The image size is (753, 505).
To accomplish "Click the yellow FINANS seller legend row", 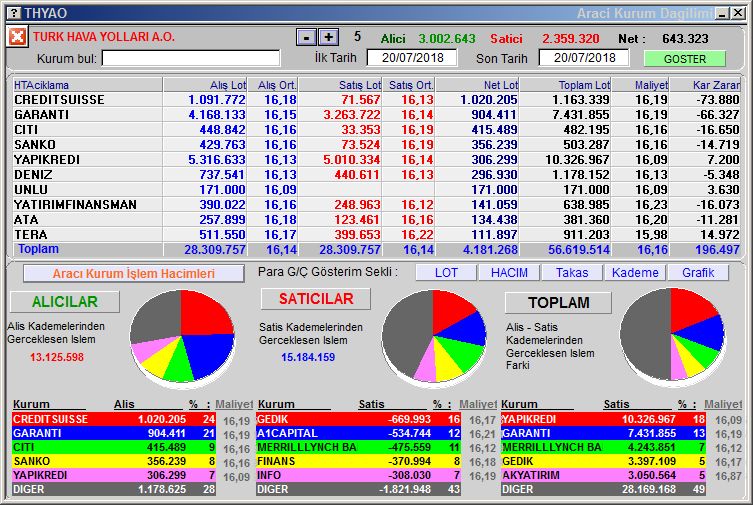I will 359,461.
